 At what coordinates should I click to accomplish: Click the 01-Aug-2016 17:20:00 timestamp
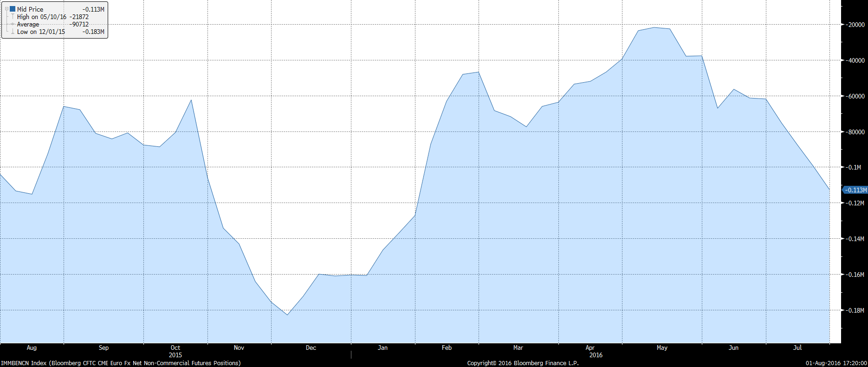[x=836, y=363]
